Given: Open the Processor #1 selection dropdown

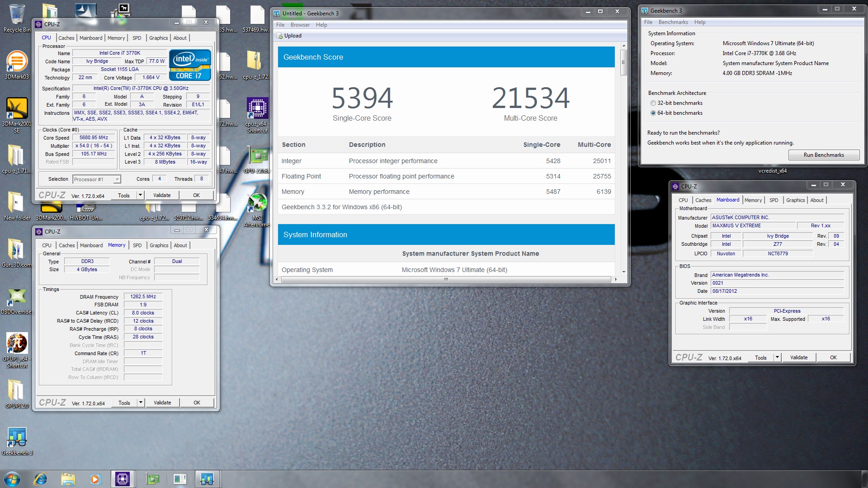Looking at the screenshot, I should pyautogui.click(x=97, y=179).
